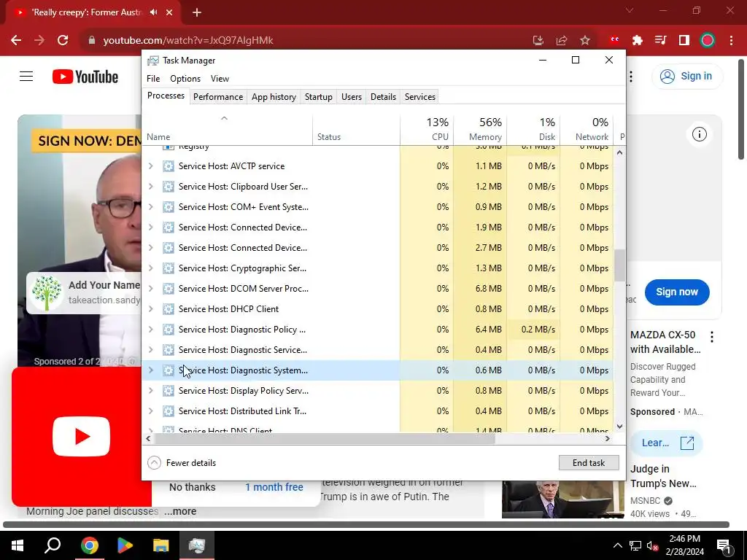747x560 pixels.
Task: Share this page icon in address bar
Action: coord(562,41)
